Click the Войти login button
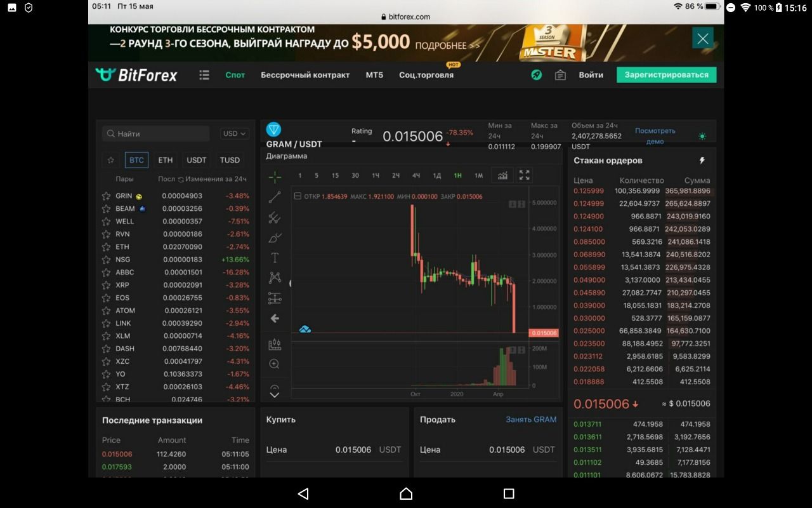The height and width of the screenshot is (508, 812). click(x=591, y=75)
